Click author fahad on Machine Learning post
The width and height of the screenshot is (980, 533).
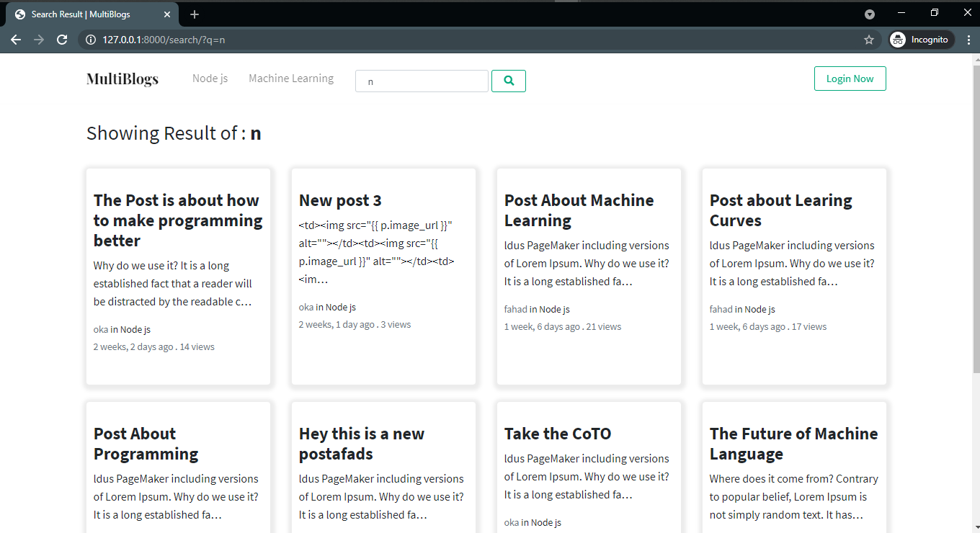tap(516, 309)
